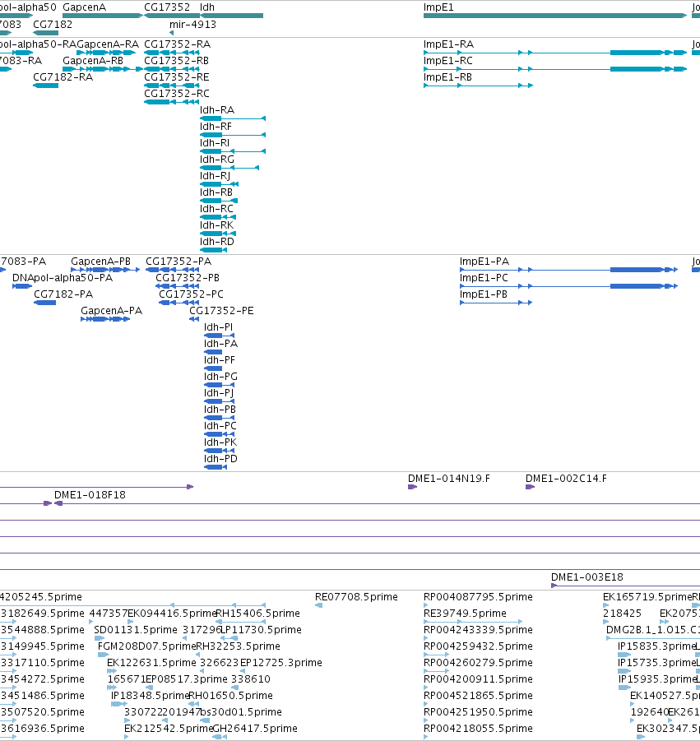The image size is (700, 741).
Task: Select transcript ImpE1-RC
Action: (x=448, y=61)
